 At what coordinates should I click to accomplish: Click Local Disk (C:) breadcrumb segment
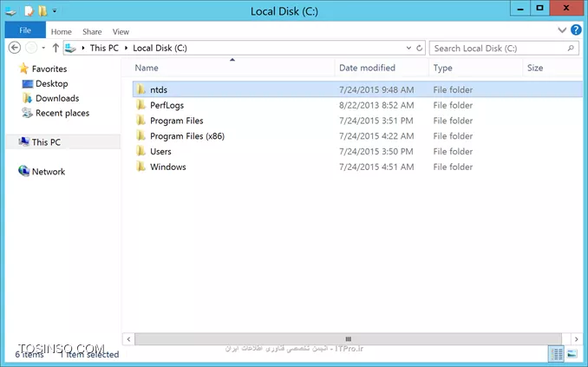[x=160, y=48]
